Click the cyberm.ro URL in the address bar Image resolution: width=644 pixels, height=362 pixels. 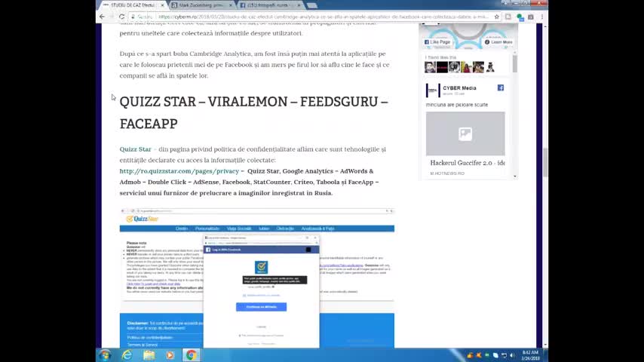click(x=323, y=17)
